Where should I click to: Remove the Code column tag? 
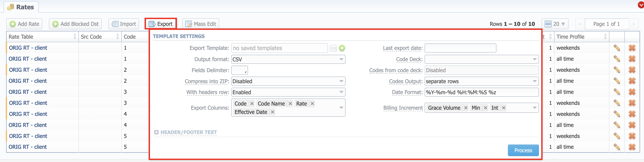(x=252, y=104)
